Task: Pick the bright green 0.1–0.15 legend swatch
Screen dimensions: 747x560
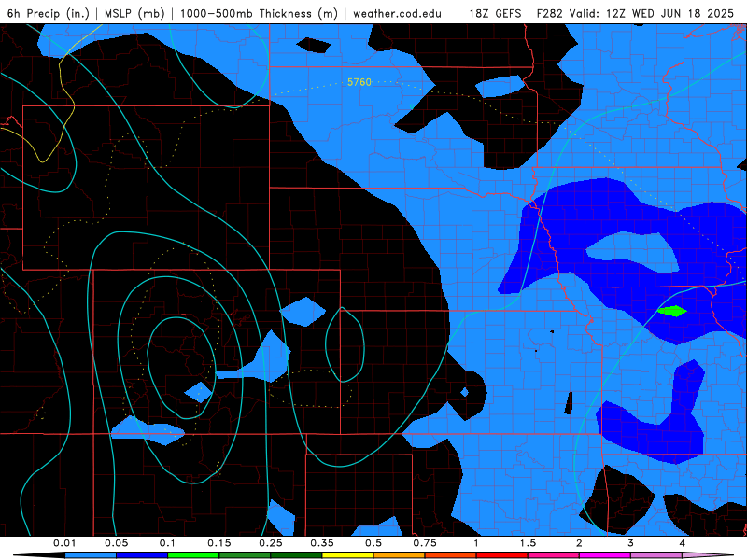Action: (x=193, y=555)
